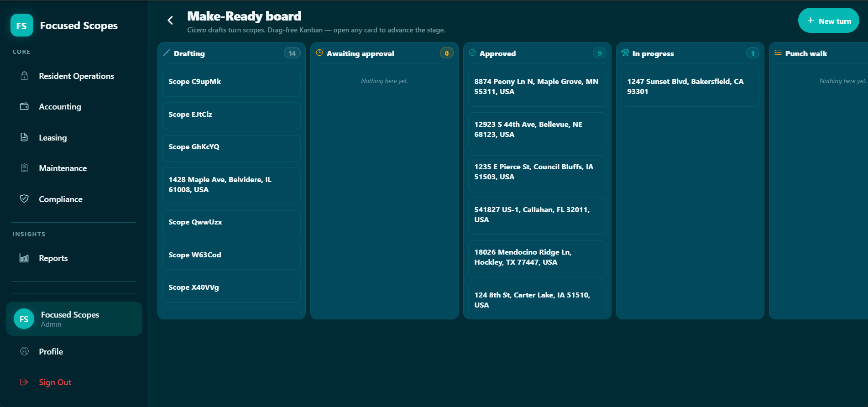The height and width of the screenshot is (407, 868).
Task: Open the 8874 Peony Ln N card
Action: 537,88
